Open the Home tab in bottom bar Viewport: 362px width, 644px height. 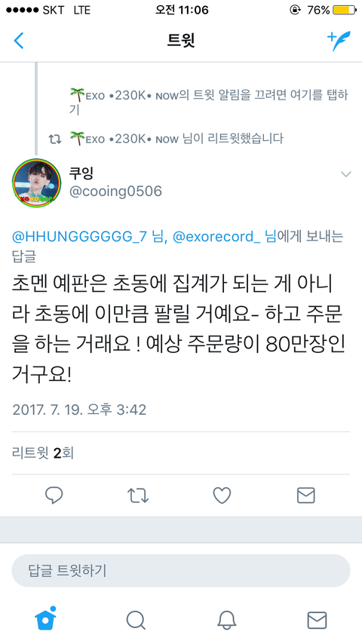[45, 618]
